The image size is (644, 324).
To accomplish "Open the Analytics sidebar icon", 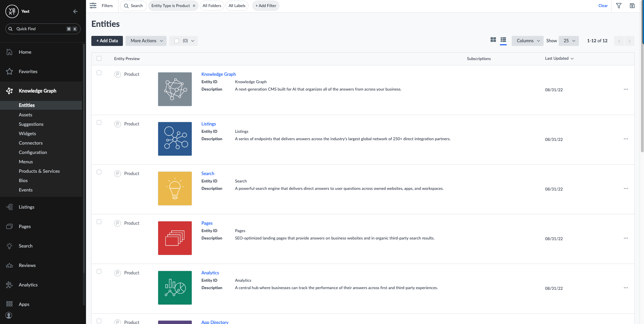I will click(x=9, y=284).
